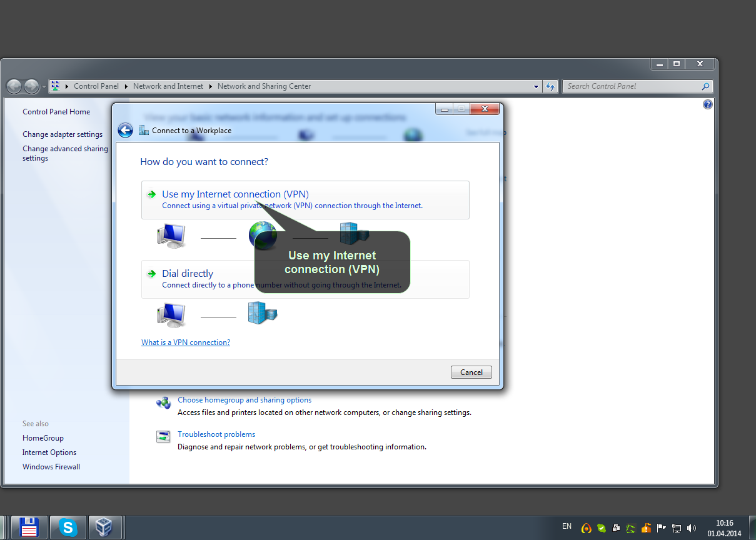Switch the EN input language indicator
The height and width of the screenshot is (540, 756).
(x=567, y=526)
